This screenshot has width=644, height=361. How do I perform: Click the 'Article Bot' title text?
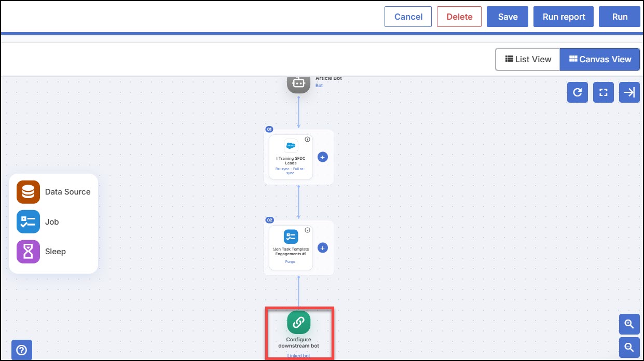(x=328, y=78)
